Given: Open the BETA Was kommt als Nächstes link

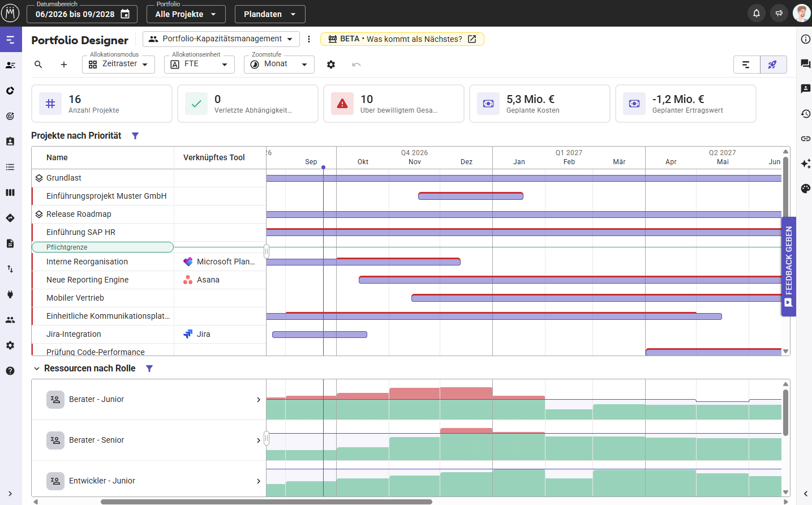Looking at the screenshot, I should point(402,39).
